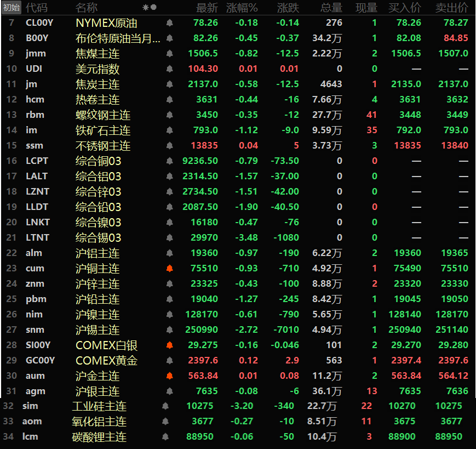The width and height of the screenshot is (476, 449).
Task: Click the bell icon for 沪锡主连
Action: pyautogui.click(x=169, y=330)
